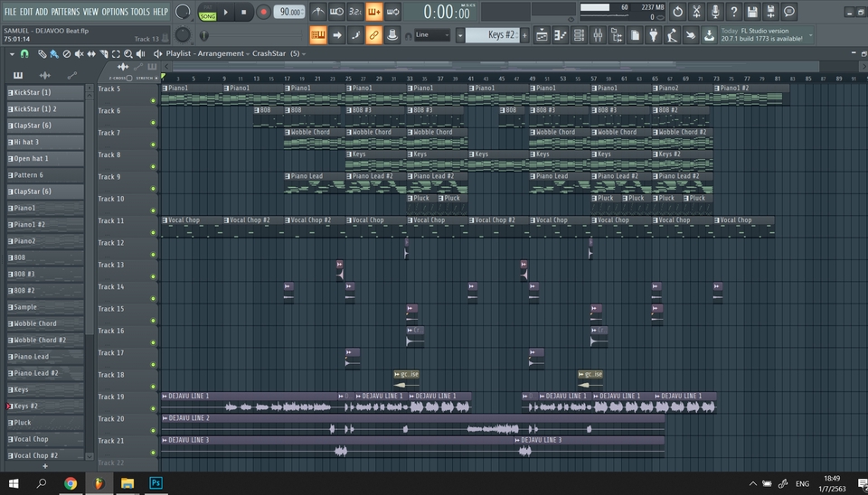Open the EDIT menu

tap(26, 12)
